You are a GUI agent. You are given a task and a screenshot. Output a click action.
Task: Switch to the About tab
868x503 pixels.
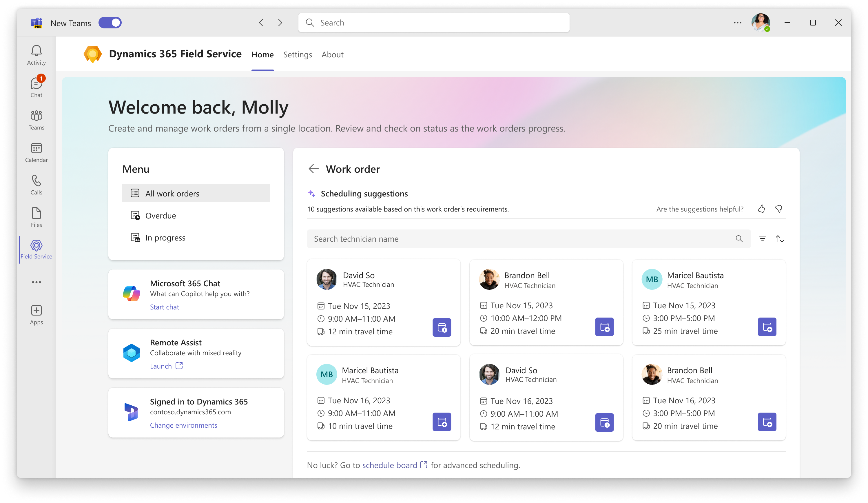[x=332, y=54]
